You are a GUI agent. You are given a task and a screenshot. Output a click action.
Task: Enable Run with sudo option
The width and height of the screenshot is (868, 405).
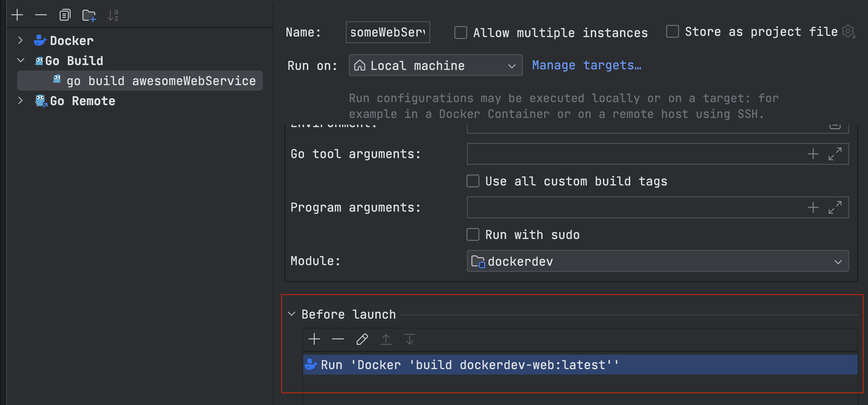(473, 234)
